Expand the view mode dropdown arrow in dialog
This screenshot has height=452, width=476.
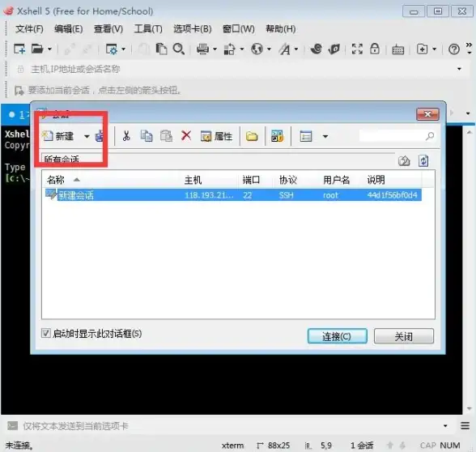click(325, 136)
